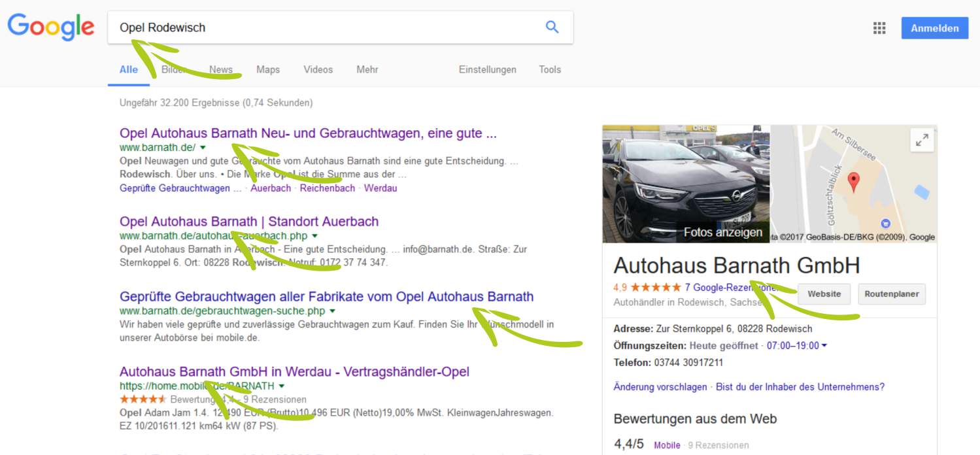
Task: Expand the dropdown arrow beside www.barnath.de/
Action: 203,147
